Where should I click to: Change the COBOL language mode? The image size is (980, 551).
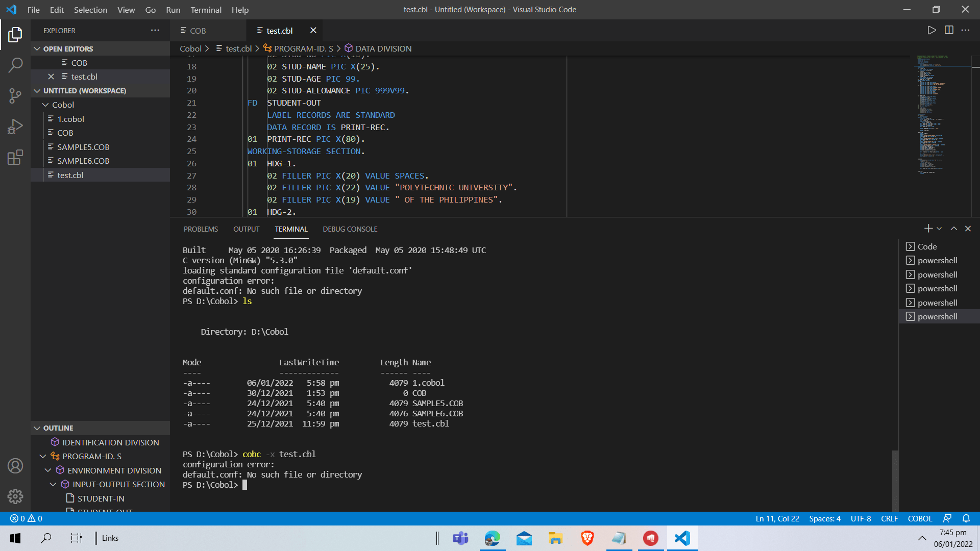click(x=920, y=518)
